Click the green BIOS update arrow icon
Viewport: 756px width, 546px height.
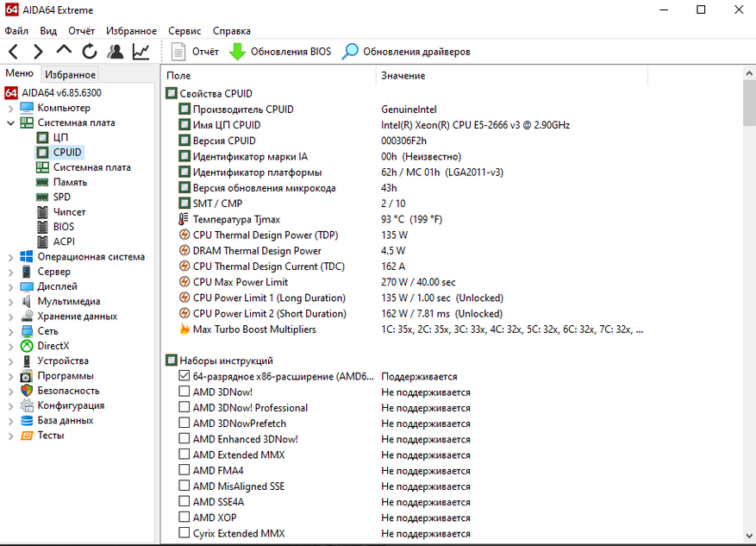click(237, 52)
